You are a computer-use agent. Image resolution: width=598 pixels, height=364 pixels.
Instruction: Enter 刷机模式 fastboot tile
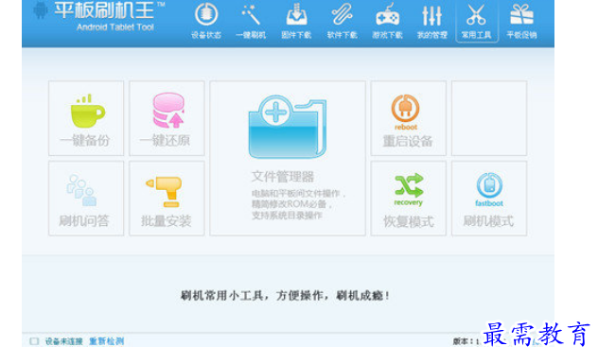pos(489,199)
